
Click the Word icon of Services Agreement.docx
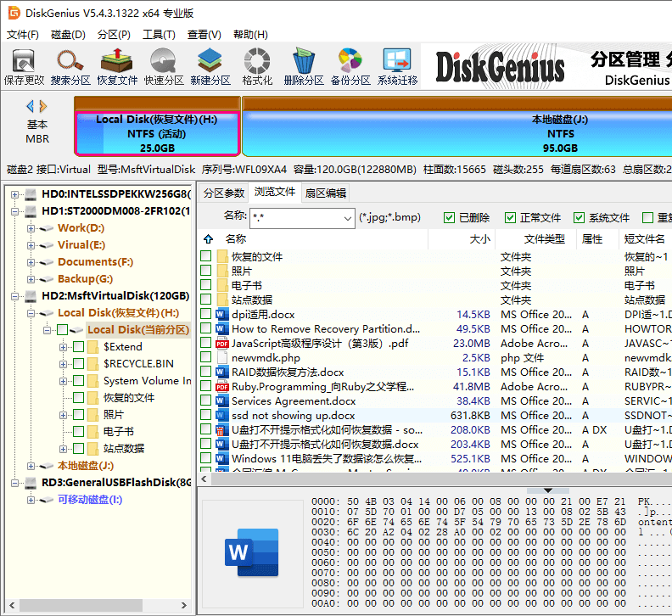pos(221,401)
